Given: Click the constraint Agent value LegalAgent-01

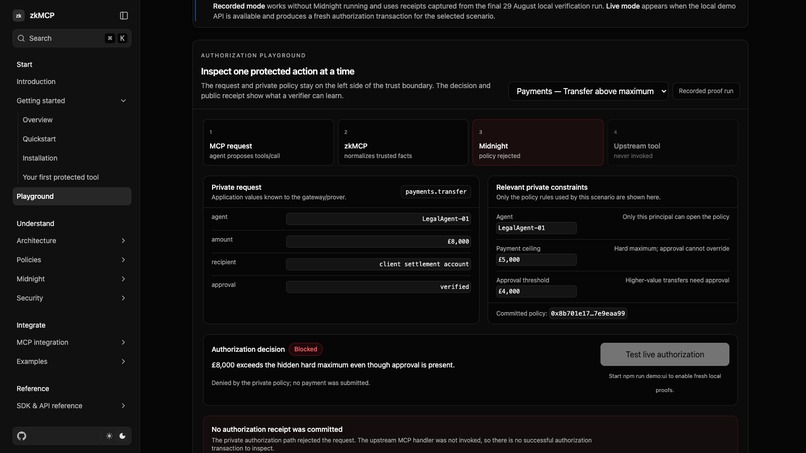Looking at the screenshot, I should tap(536, 228).
